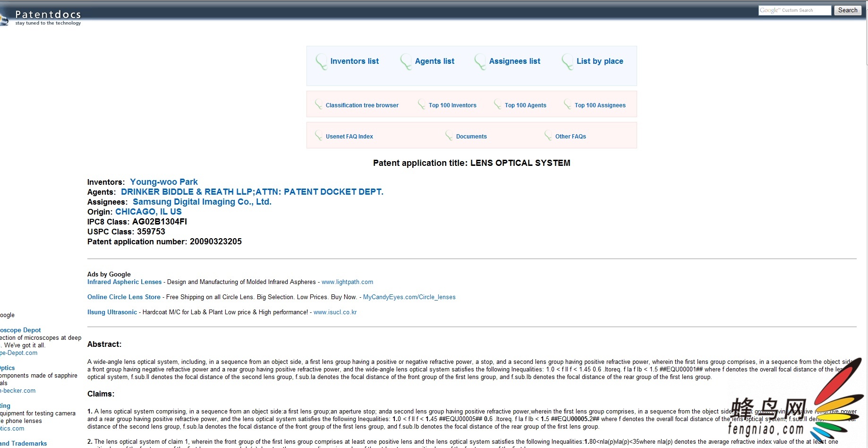Click icon beside Usenet FAQ Index
Viewport: 868px width, 448px height.
click(319, 136)
